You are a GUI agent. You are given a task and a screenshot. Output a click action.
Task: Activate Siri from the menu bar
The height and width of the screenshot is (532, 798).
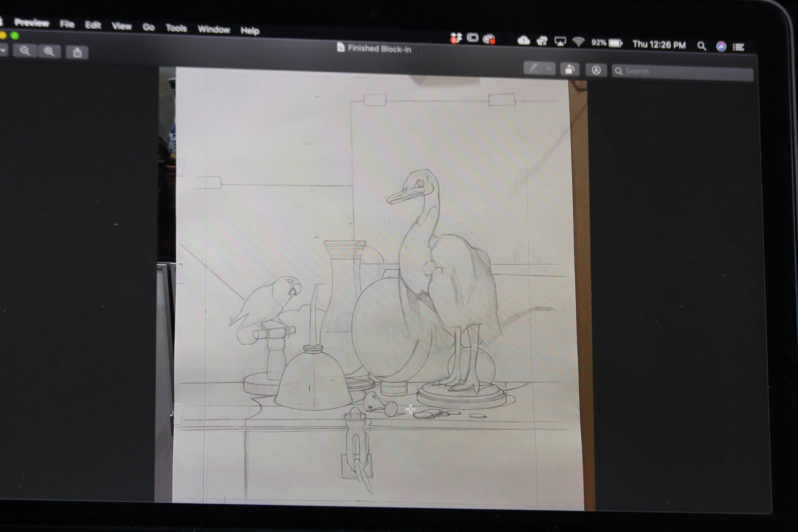pyautogui.click(x=721, y=47)
